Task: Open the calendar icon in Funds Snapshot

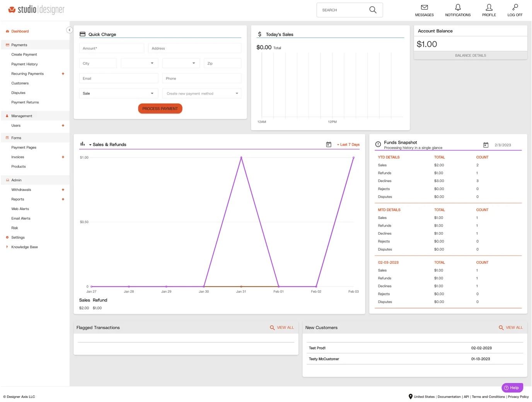Action: (486, 145)
